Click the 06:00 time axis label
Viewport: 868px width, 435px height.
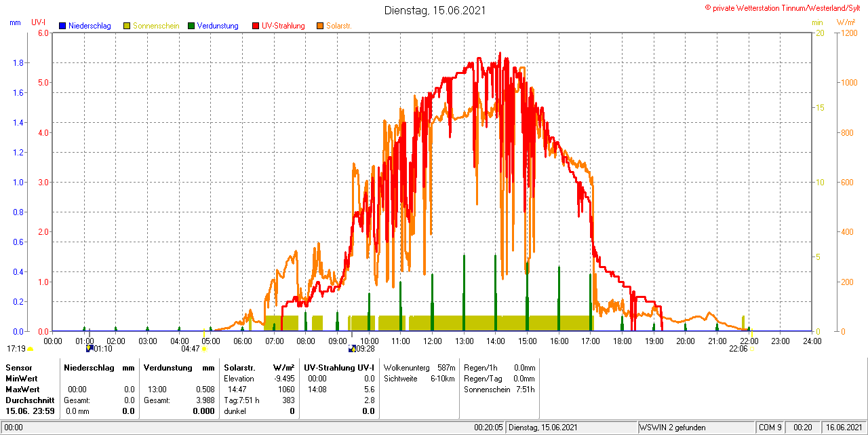(242, 341)
